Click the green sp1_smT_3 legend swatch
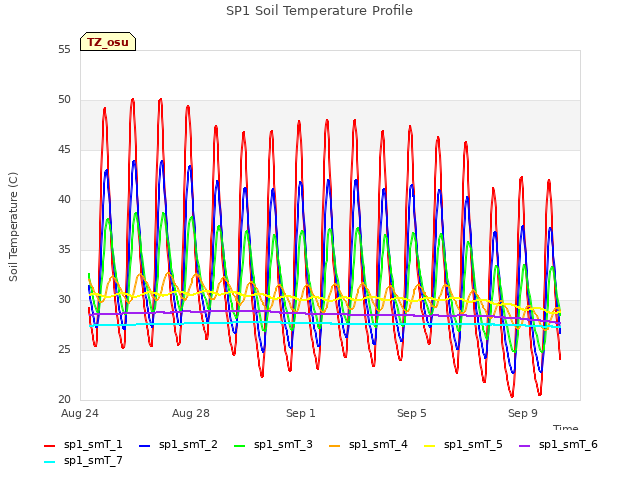This screenshot has width=640, height=480. pyautogui.click(x=240, y=446)
